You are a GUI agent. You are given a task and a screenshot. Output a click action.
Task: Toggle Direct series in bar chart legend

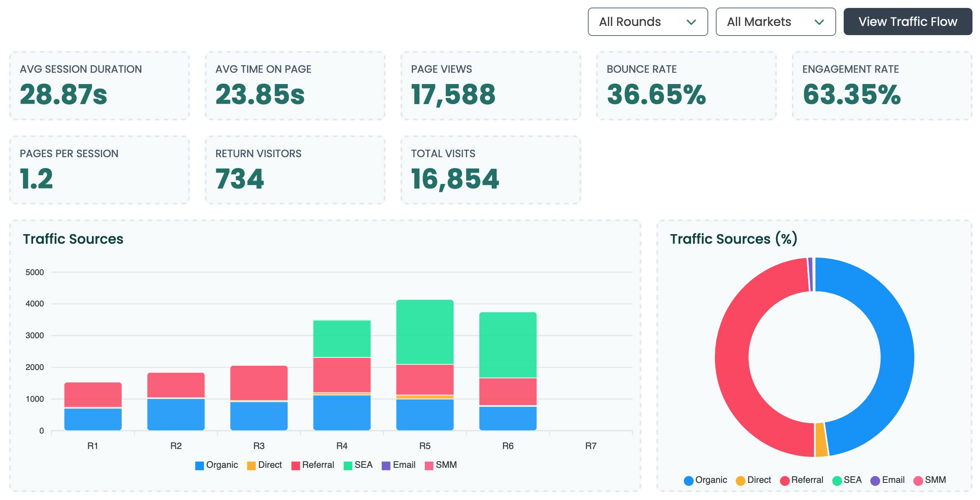point(265,465)
